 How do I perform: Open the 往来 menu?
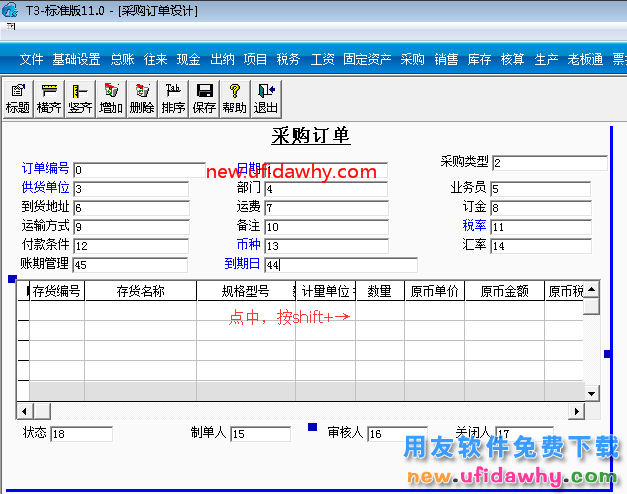pyautogui.click(x=156, y=59)
